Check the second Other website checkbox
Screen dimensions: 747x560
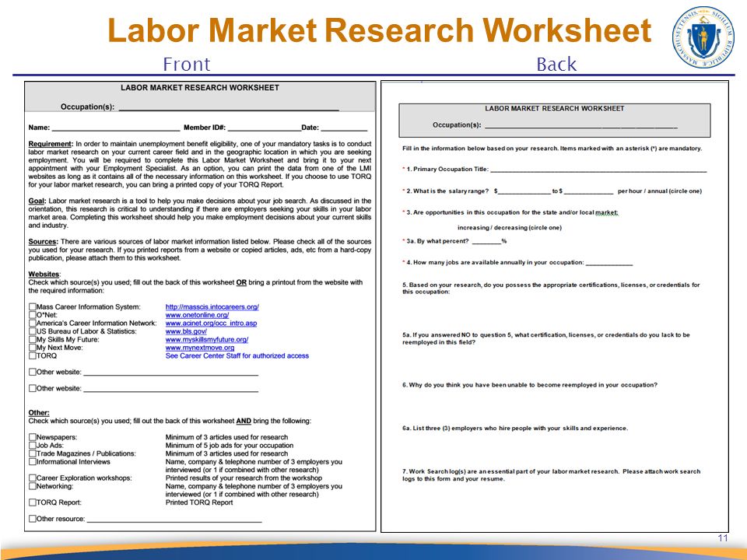coord(33,388)
